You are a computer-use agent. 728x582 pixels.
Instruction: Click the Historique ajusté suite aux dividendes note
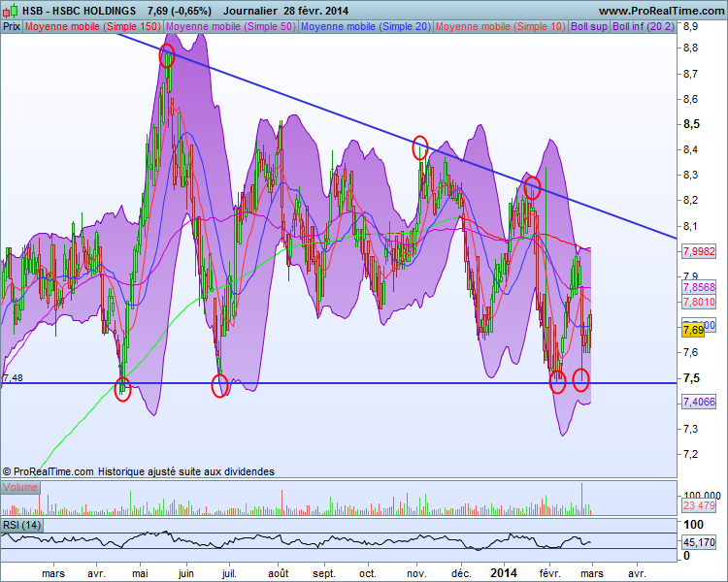pos(186,471)
